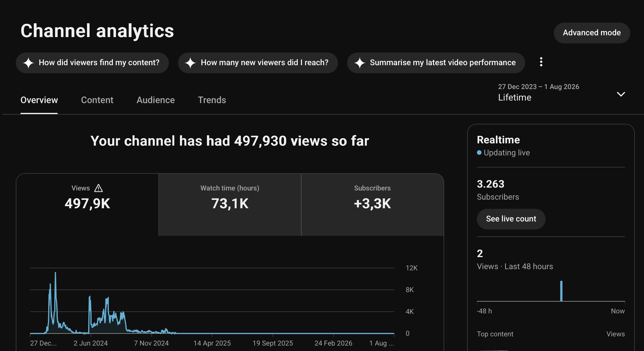Open the Trends tab

point(212,100)
